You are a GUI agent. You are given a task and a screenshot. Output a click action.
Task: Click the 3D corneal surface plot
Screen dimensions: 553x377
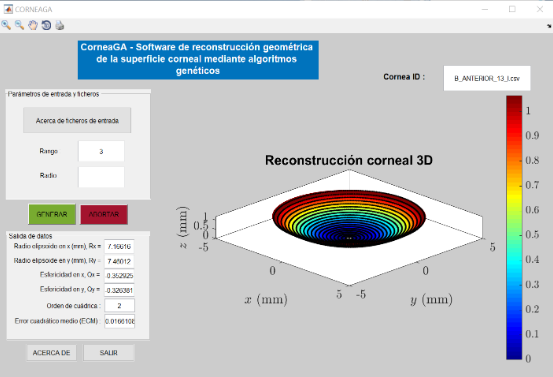point(349,219)
